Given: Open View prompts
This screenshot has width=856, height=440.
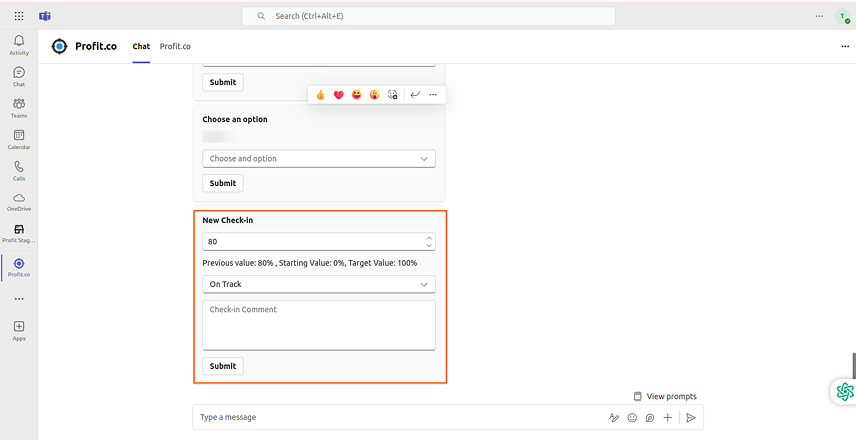Looking at the screenshot, I should pyautogui.click(x=665, y=396).
